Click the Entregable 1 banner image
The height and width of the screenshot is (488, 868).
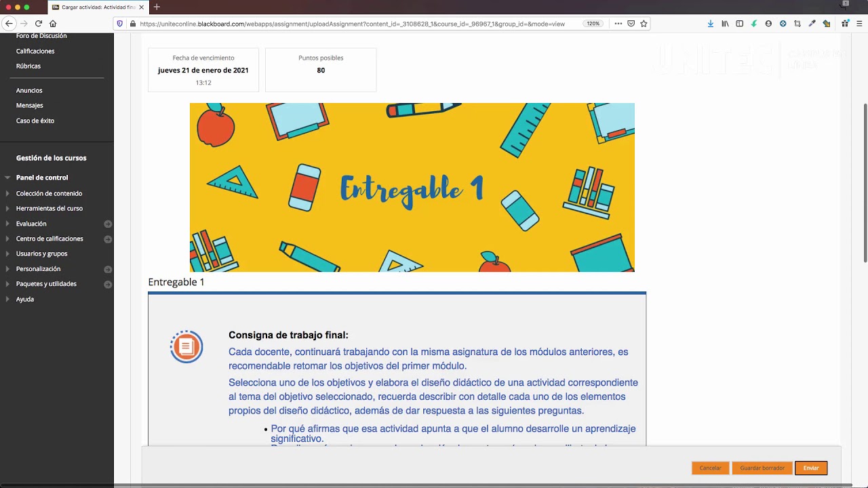point(412,187)
